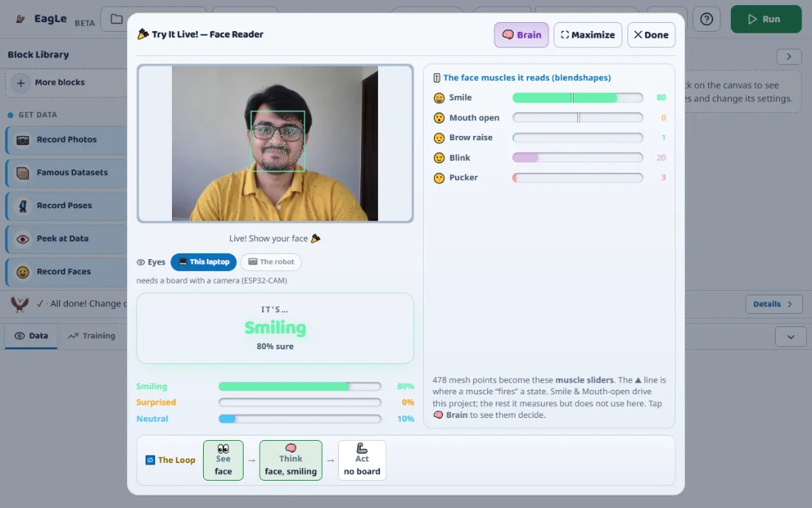The height and width of the screenshot is (508, 812).
Task: Click the Blink value 20
Action: (661, 157)
